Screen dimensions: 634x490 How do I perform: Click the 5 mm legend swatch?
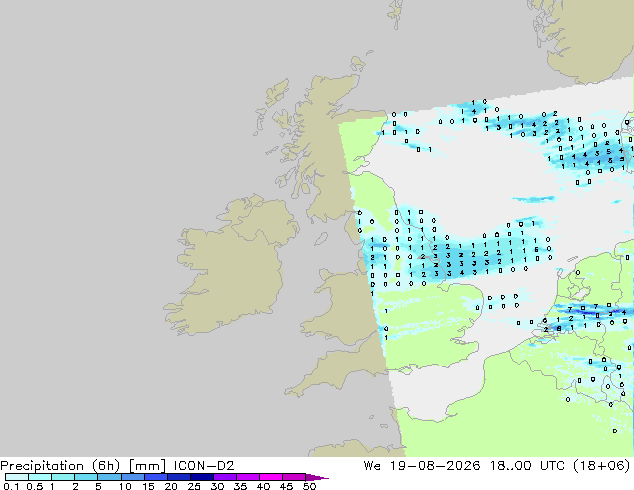tap(110, 477)
